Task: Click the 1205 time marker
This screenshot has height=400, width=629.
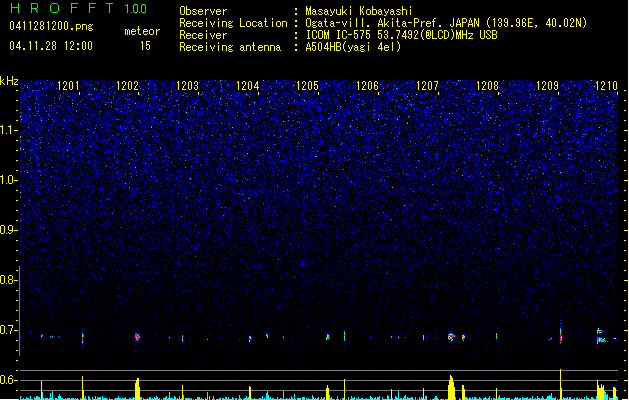Action: pos(307,86)
